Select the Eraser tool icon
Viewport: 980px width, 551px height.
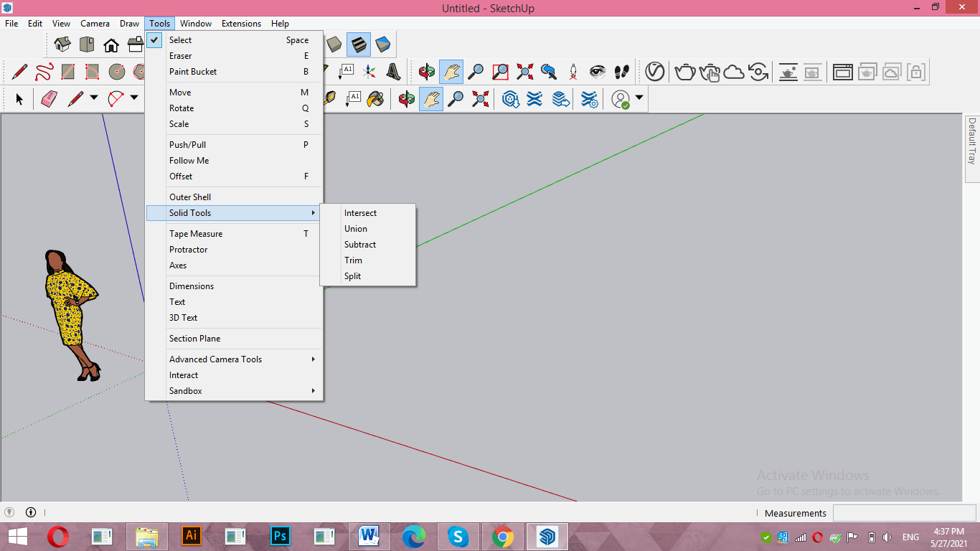point(49,99)
